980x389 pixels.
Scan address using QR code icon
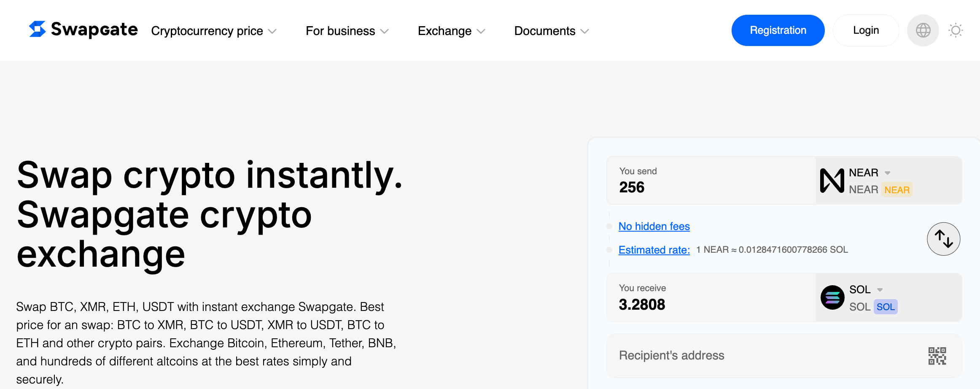point(937,356)
